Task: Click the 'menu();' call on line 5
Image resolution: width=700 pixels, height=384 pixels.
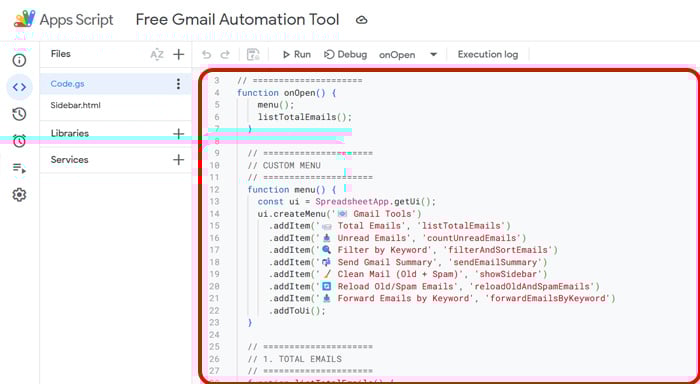Action: (276, 105)
